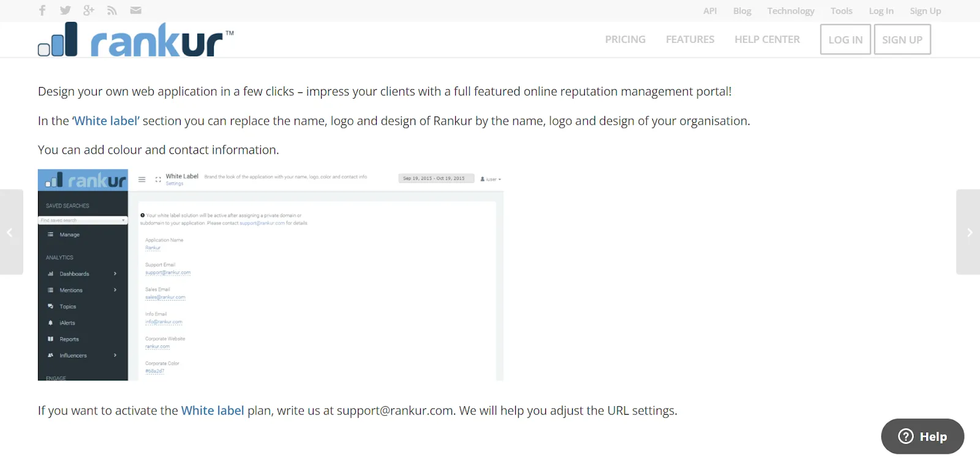Open the API link in top bar
This screenshot has height=463, width=980.
click(710, 11)
